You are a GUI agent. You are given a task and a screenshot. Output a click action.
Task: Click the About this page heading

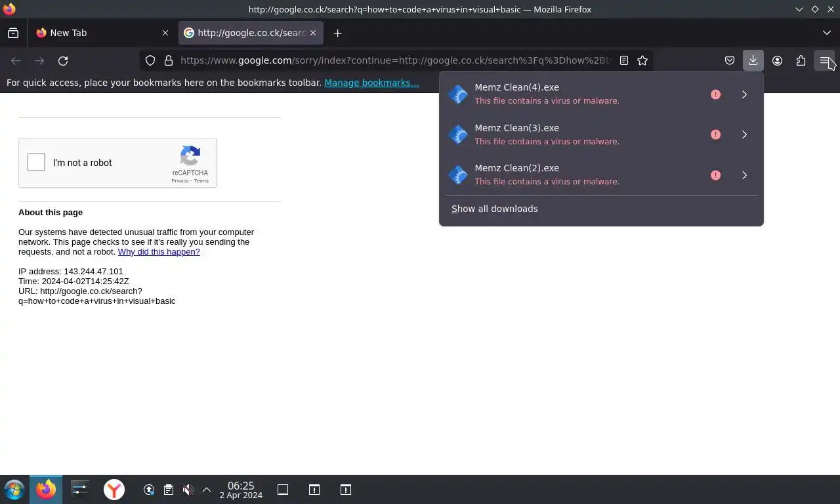tap(51, 212)
